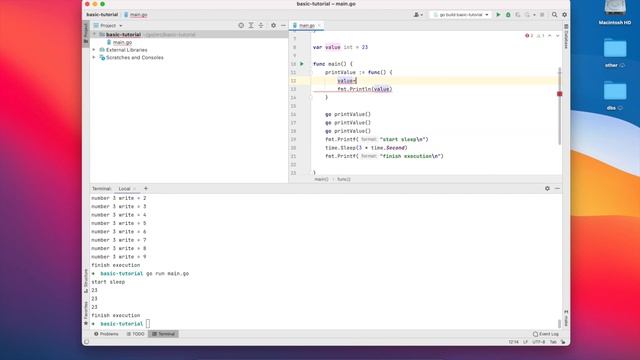Select main.go in project tree
Image resolution: width=640 pixels, height=360 pixels.
[122, 42]
